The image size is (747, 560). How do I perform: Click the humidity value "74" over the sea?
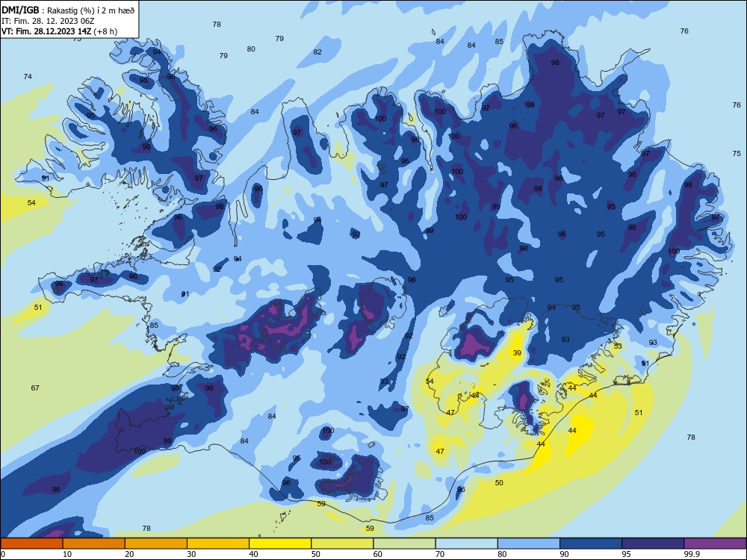click(28, 77)
